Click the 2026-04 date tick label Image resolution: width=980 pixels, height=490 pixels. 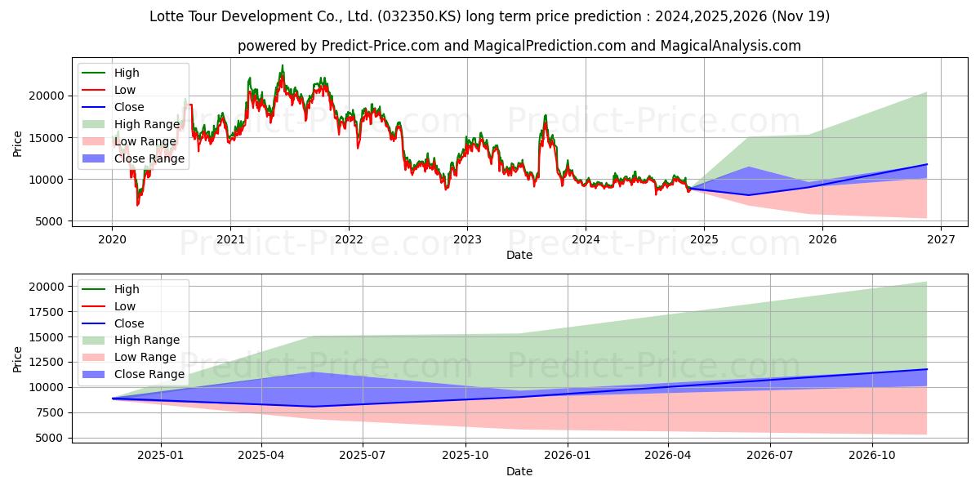[668, 456]
